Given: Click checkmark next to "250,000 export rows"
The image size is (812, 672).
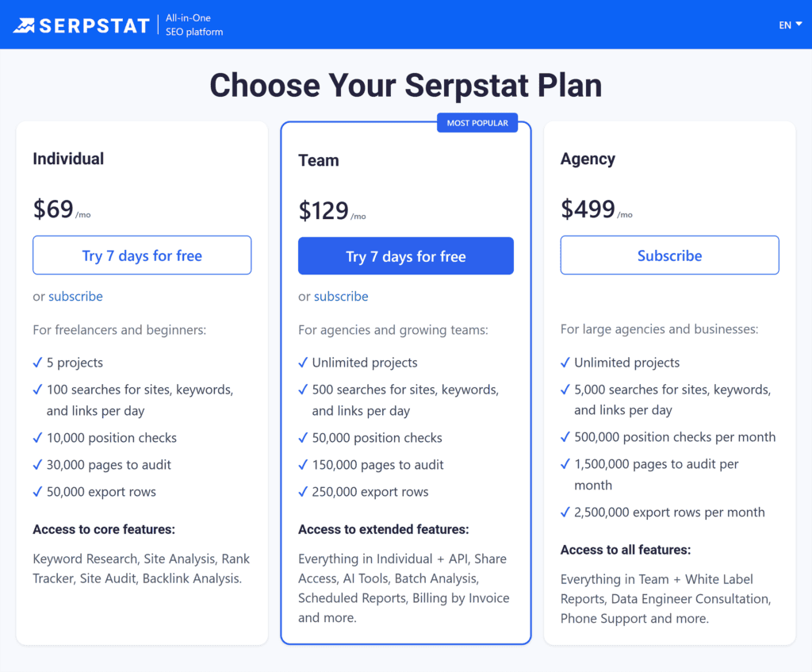Looking at the screenshot, I should coord(303,492).
